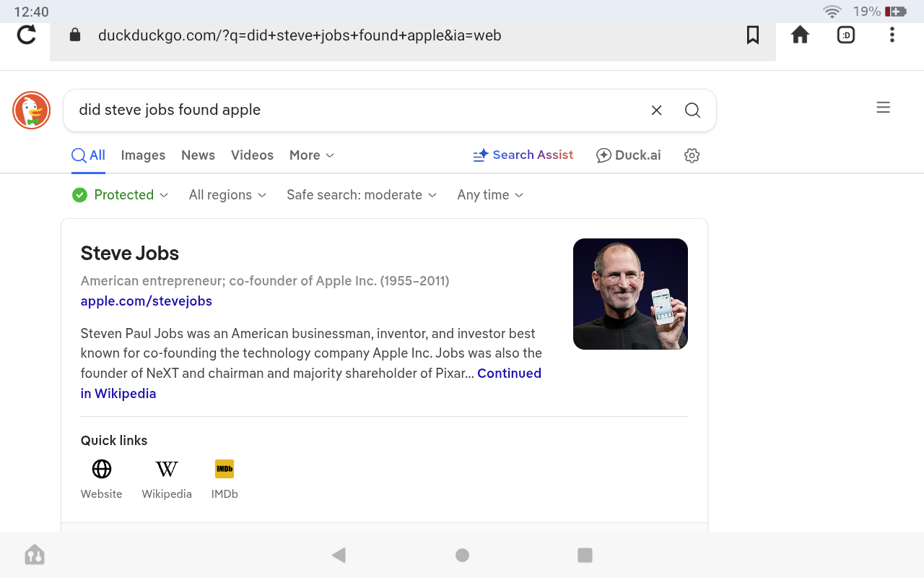924x578 pixels.
Task: Open the tab switcher icon
Action: pyautogui.click(x=846, y=35)
